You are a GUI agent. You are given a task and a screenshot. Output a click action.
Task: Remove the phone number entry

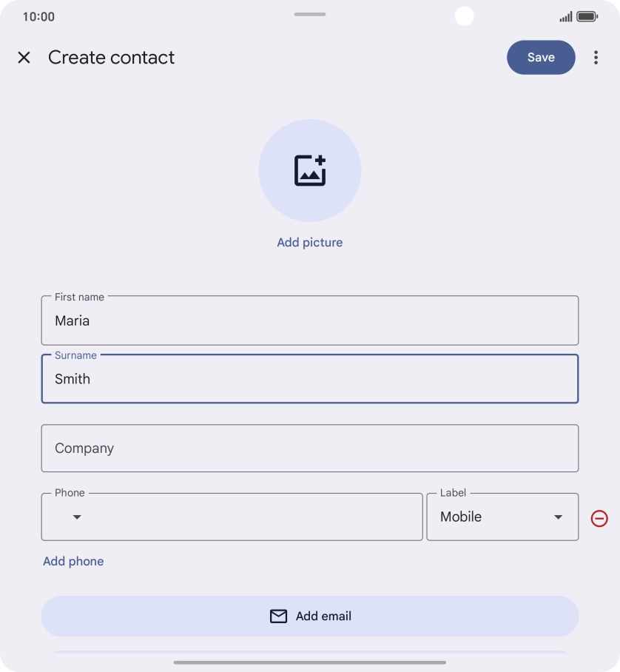[x=599, y=518]
